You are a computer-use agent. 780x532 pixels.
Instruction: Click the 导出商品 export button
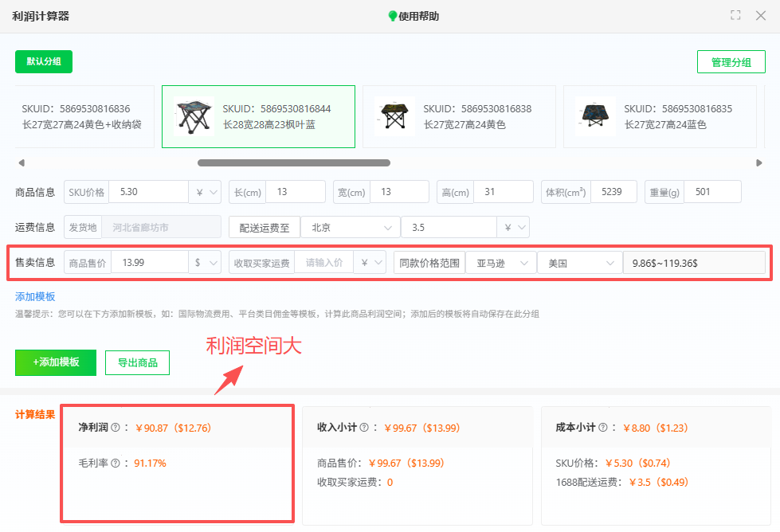(x=137, y=362)
